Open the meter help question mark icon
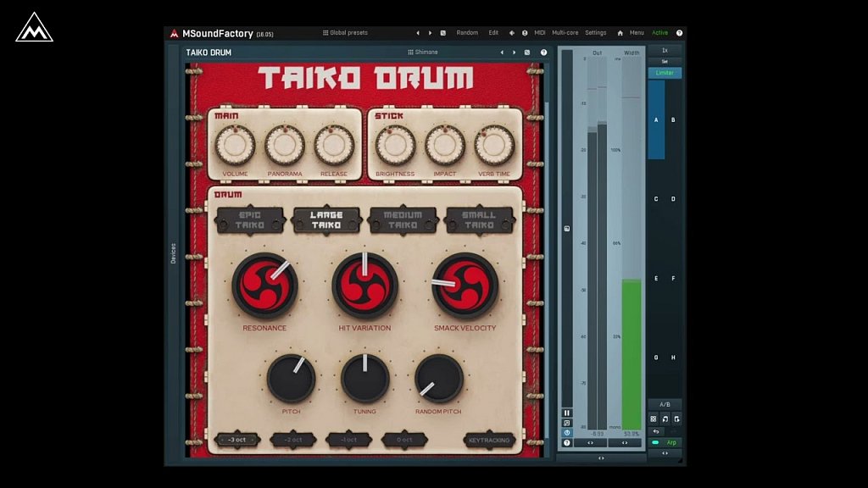This screenshot has width=868, height=488. [x=567, y=442]
